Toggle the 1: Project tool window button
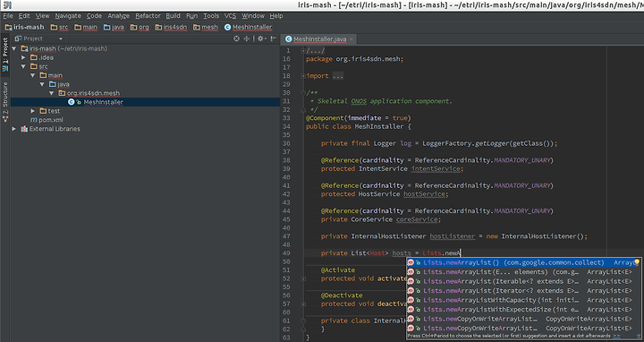This screenshot has width=644, height=342. [x=5, y=54]
